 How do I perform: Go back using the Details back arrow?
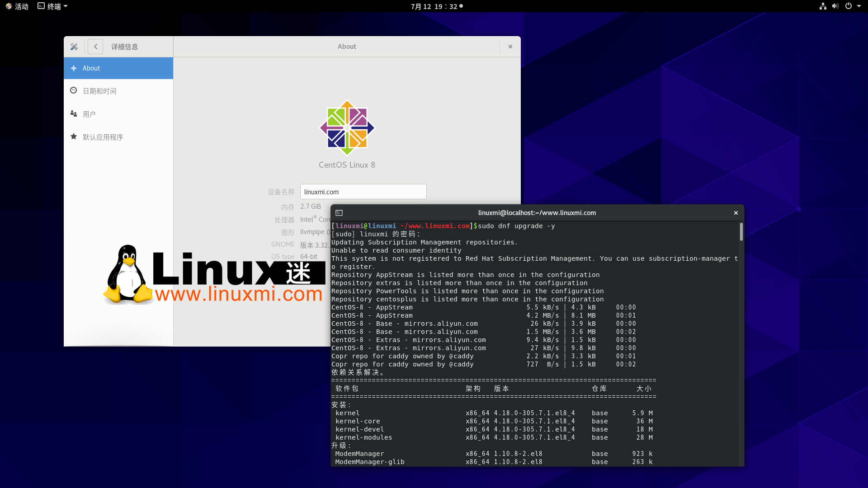(x=95, y=47)
